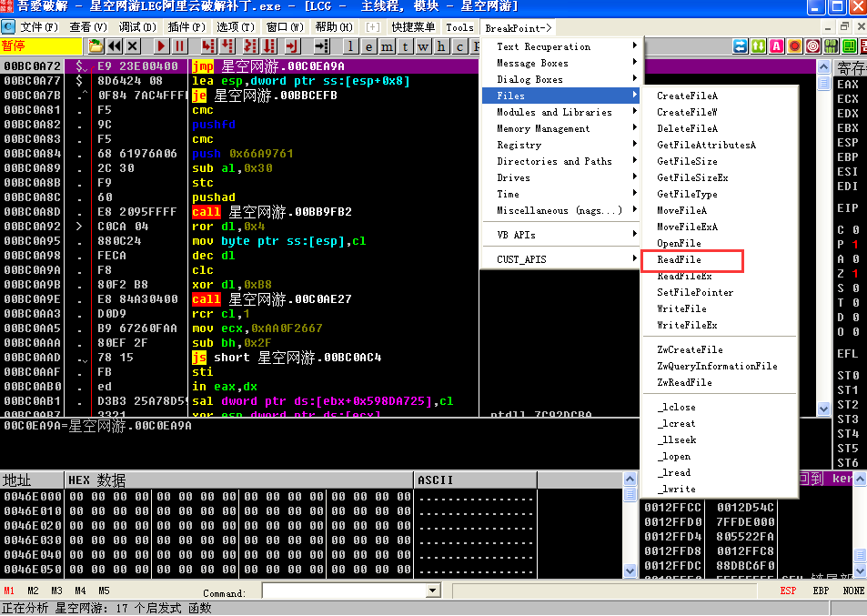
Task: Click into the Command input field
Action: pyautogui.click(x=344, y=591)
